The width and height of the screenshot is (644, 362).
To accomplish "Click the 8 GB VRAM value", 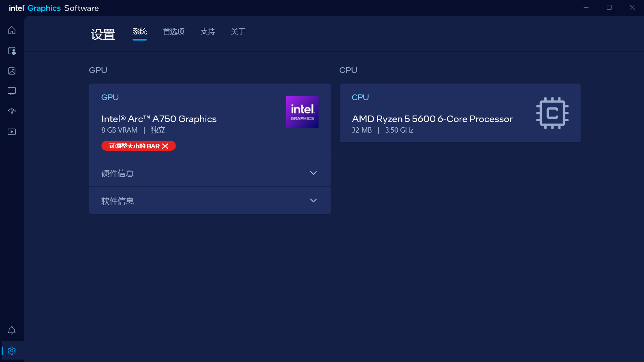I will click(119, 130).
